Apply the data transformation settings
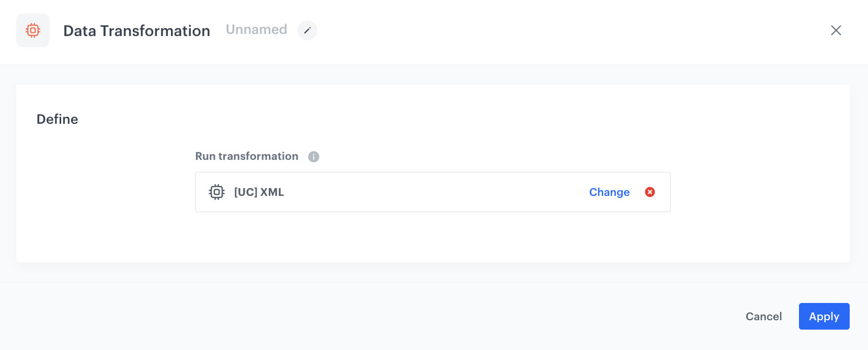The width and height of the screenshot is (868, 350). [x=824, y=316]
